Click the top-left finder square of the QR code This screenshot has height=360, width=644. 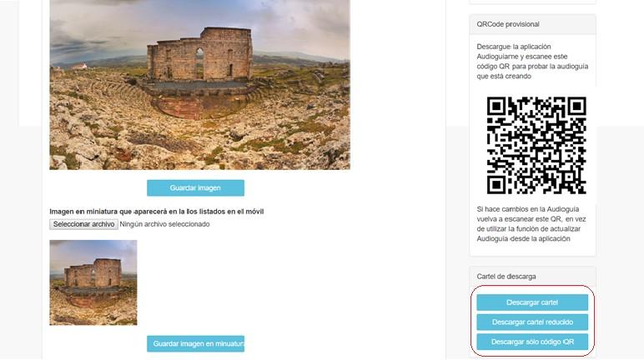(496, 107)
